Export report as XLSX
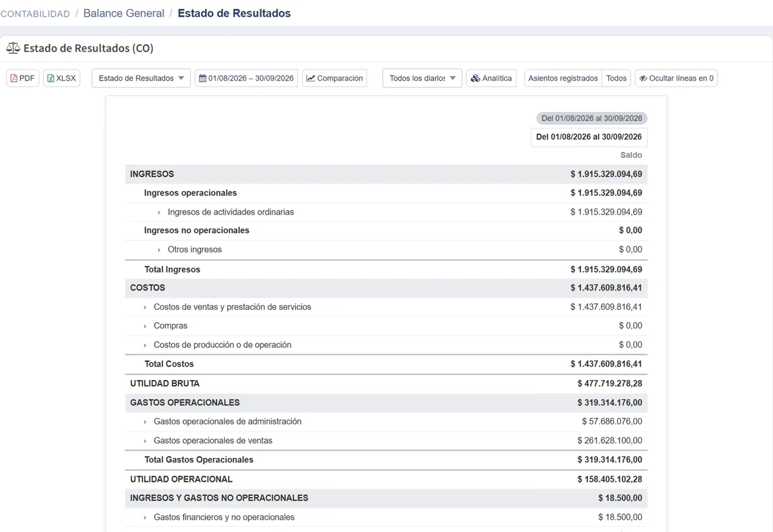Viewport: 773px width, 532px height. click(62, 78)
